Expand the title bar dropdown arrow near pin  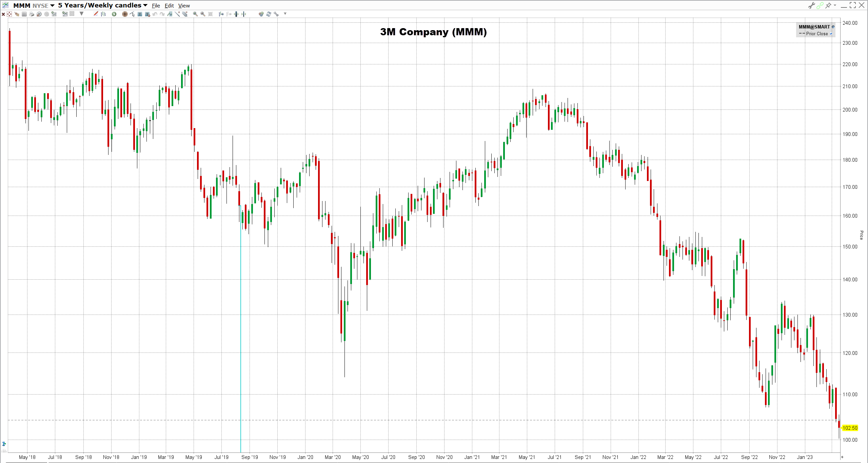(x=835, y=5)
